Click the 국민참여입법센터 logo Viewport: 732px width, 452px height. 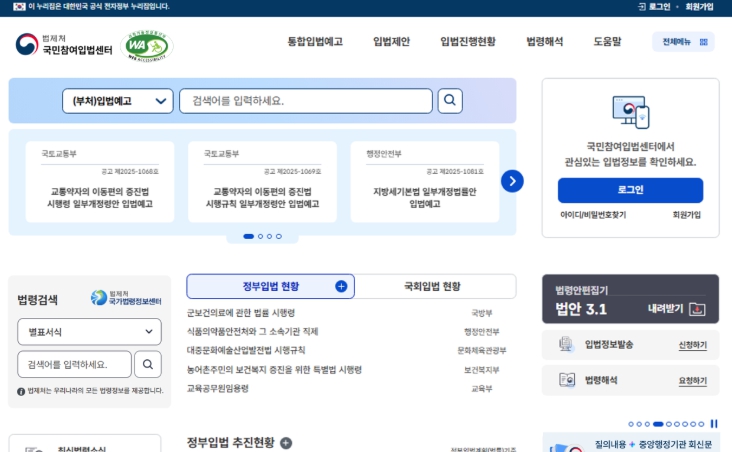tap(63, 44)
